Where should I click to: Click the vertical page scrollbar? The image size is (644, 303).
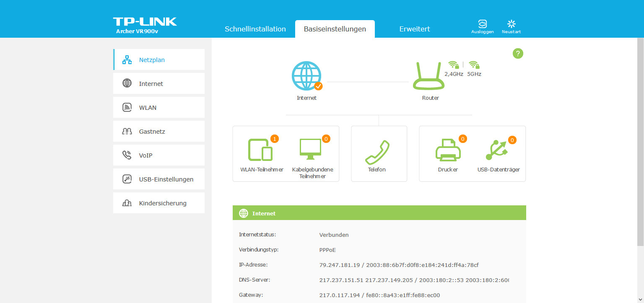640,142
